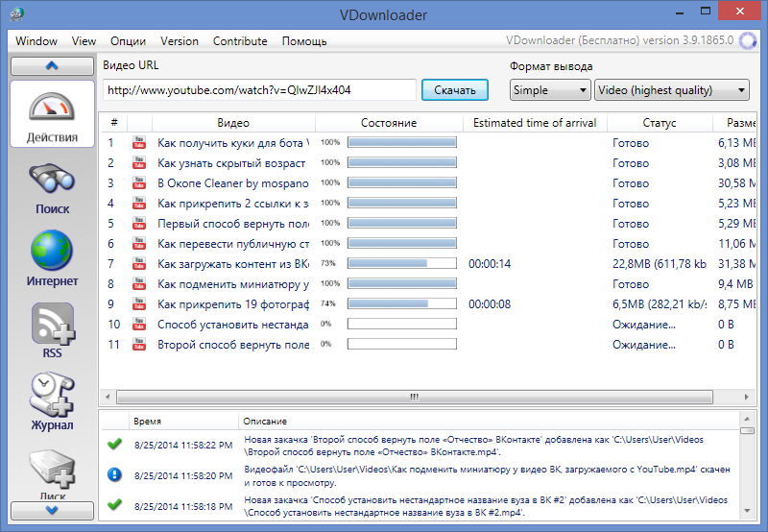
Task: Click the spinning status icon beside version text
Action: coord(748,40)
